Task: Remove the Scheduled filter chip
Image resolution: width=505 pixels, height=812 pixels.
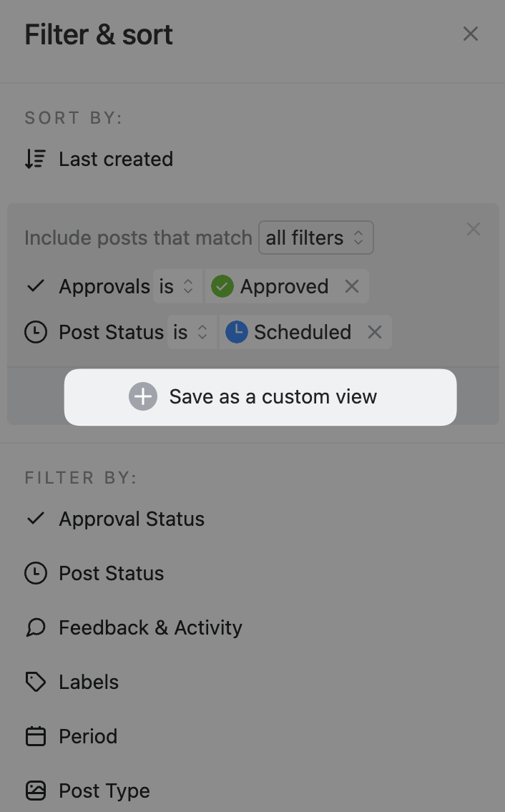Action: (x=375, y=332)
